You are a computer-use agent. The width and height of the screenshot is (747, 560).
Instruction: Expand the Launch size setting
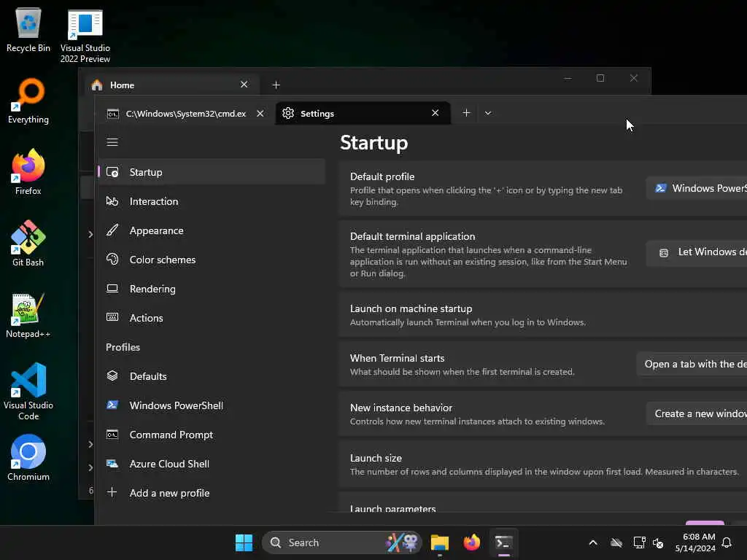[543, 464]
